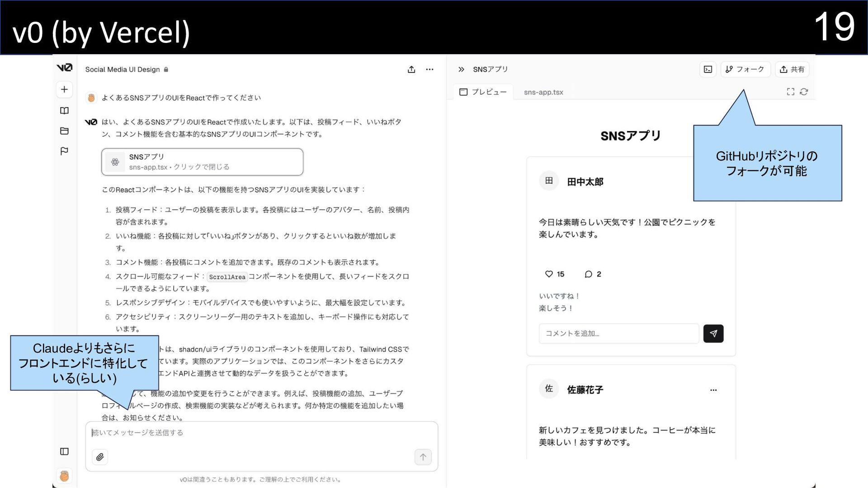This screenshot has height=488, width=868.
Task: Toggle the sidebar panel icon near the bottom left
Action: [x=64, y=451]
